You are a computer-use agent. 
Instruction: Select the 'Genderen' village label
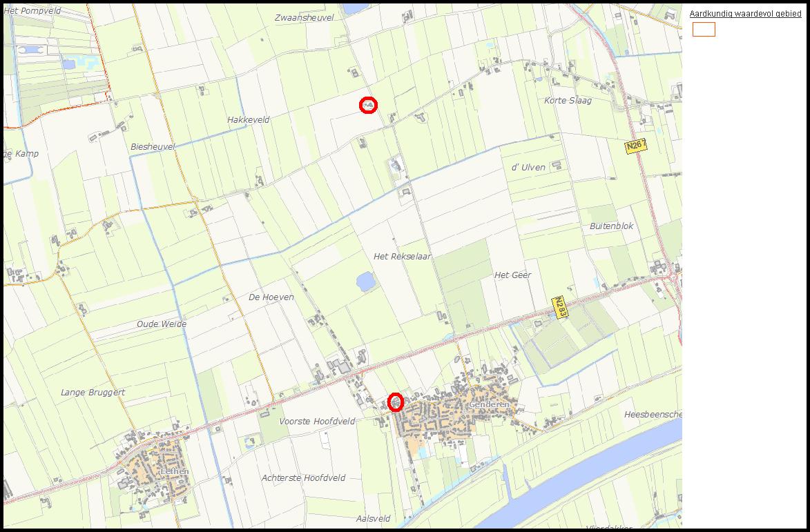489,404
